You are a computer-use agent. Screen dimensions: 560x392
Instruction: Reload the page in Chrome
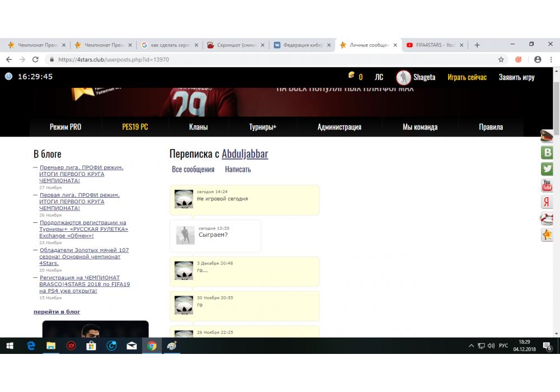[x=35, y=59]
